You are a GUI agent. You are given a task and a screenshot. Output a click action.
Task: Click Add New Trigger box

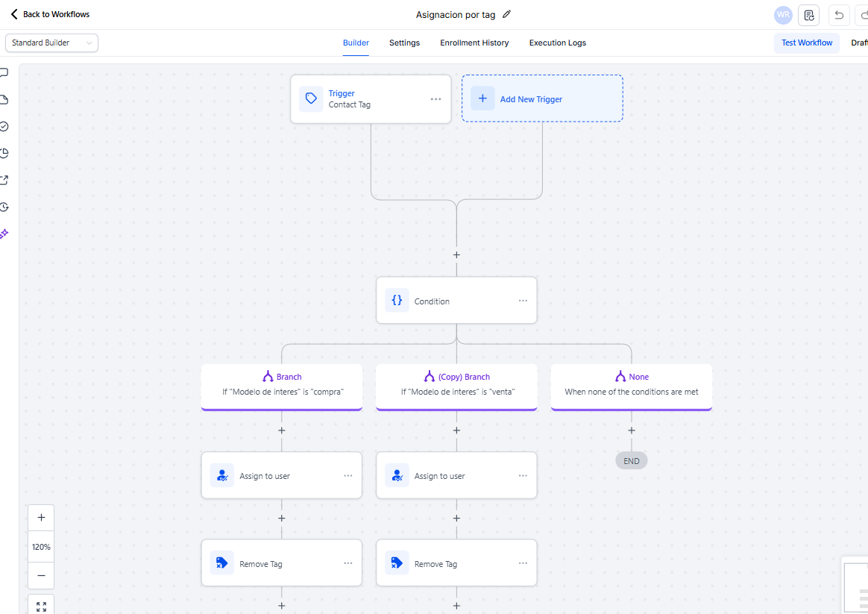coord(542,98)
